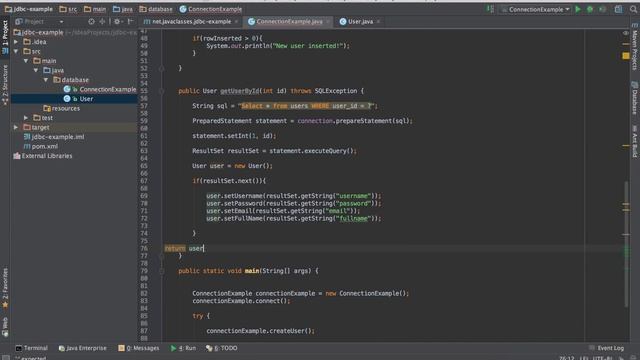
Task: Click main breadcrumb in navigation bar
Action: (95, 9)
